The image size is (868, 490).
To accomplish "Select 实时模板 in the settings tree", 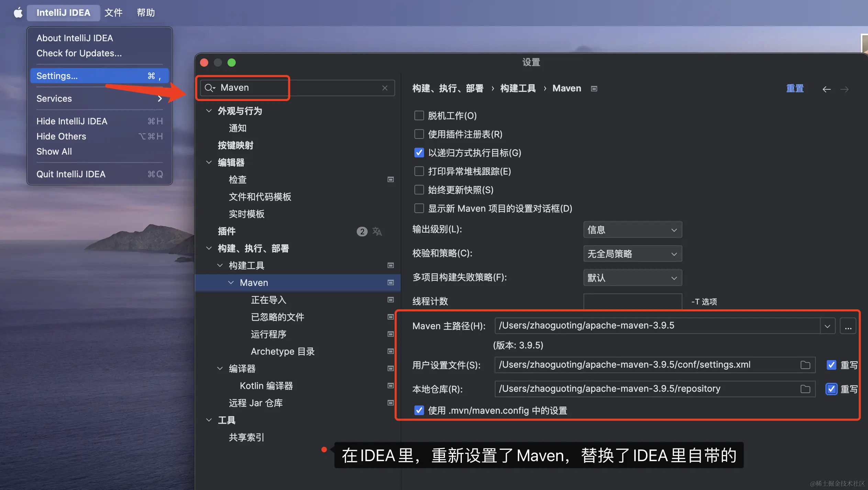I will click(246, 214).
